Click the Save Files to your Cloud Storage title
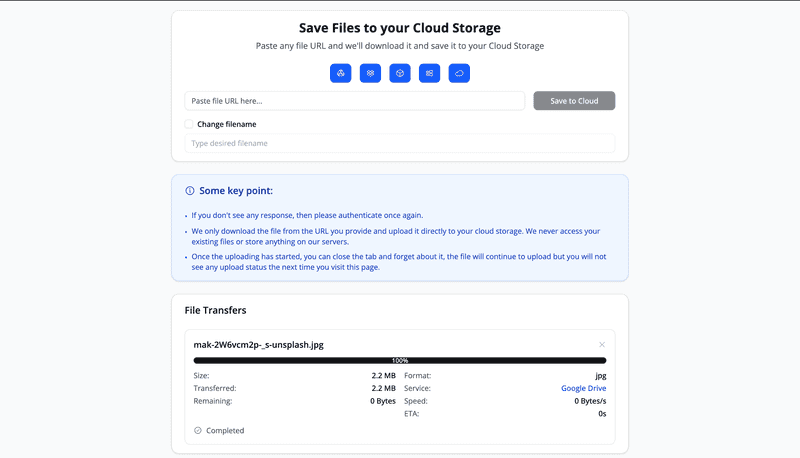 point(400,28)
